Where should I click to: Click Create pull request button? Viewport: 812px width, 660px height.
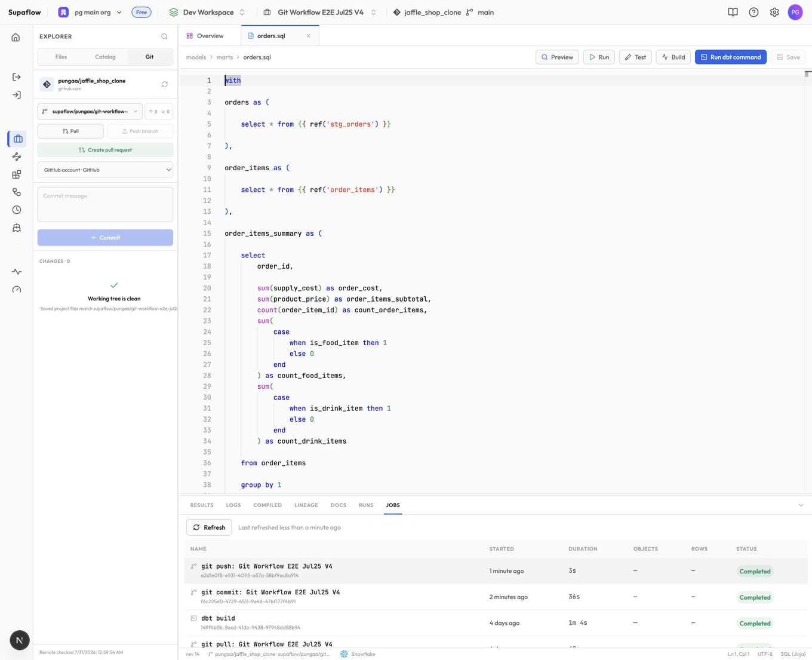click(105, 150)
